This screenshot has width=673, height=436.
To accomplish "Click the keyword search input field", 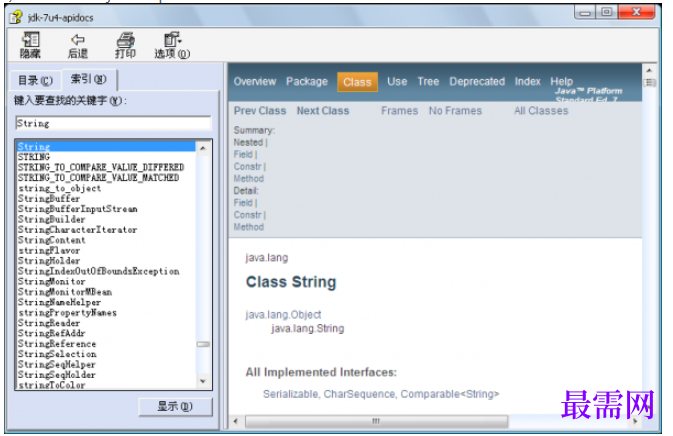I will tap(113, 124).
